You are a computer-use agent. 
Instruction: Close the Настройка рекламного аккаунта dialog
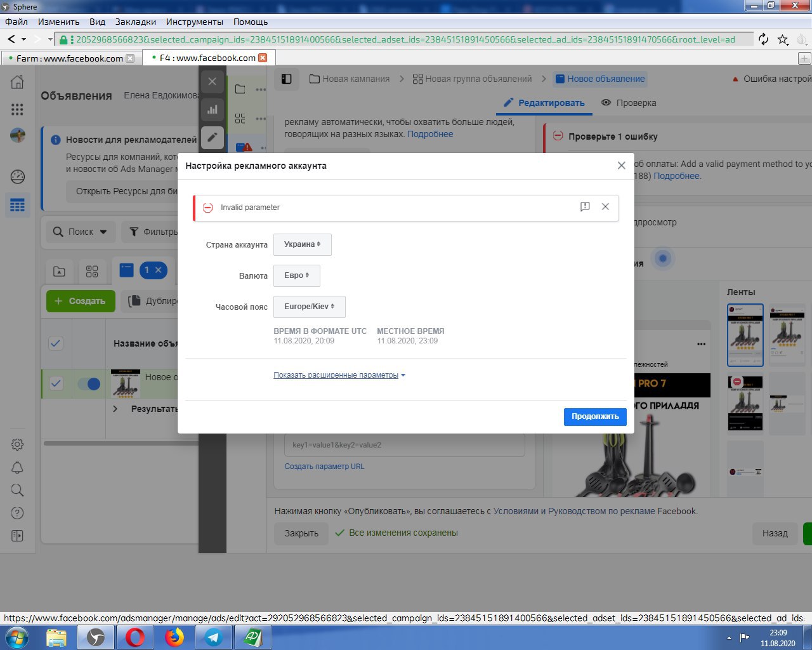click(621, 166)
